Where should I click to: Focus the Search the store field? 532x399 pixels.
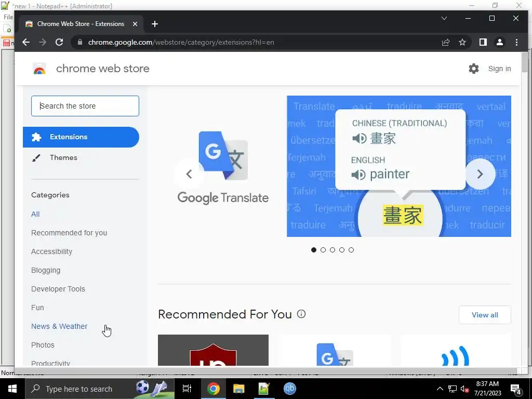coord(85,106)
